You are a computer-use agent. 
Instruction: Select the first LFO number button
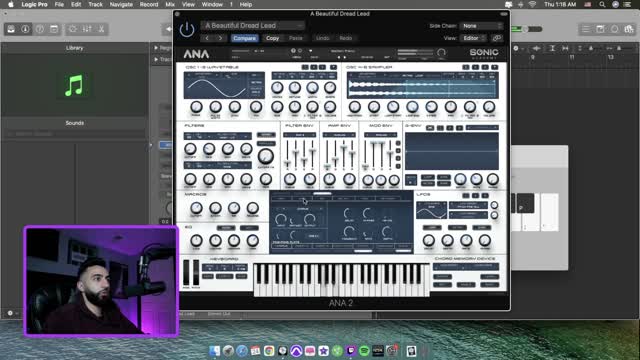tap(466, 196)
